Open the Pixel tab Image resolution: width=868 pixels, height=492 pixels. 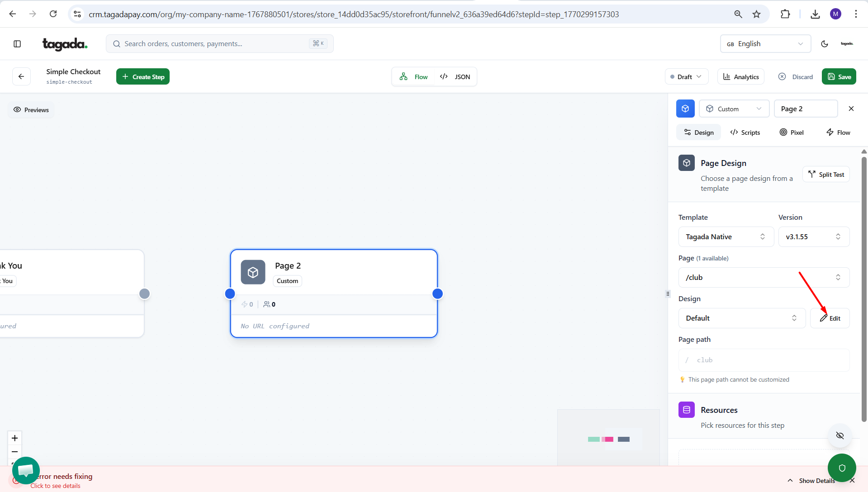pos(792,132)
